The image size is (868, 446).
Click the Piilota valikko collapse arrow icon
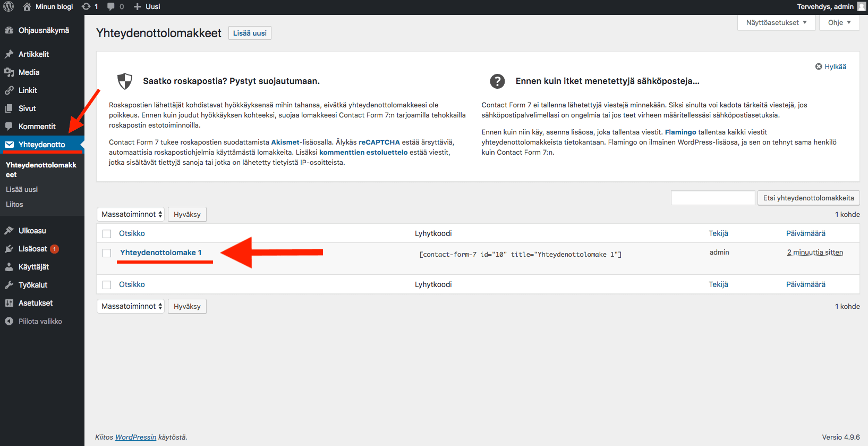coord(9,321)
